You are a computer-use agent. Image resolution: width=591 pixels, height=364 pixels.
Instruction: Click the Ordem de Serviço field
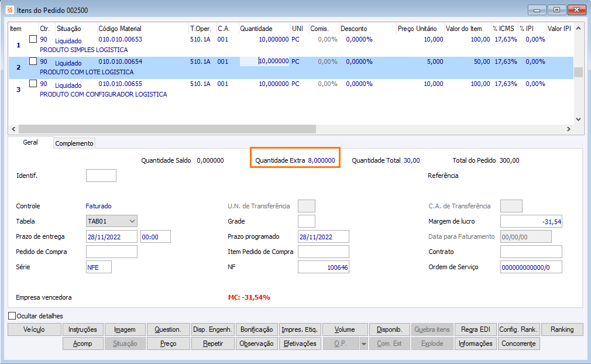531,267
